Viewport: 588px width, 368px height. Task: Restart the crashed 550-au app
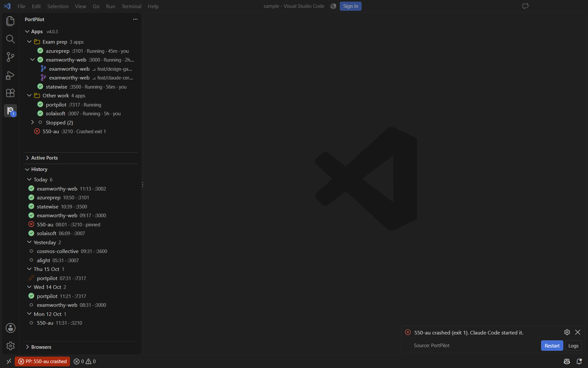pos(552,346)
